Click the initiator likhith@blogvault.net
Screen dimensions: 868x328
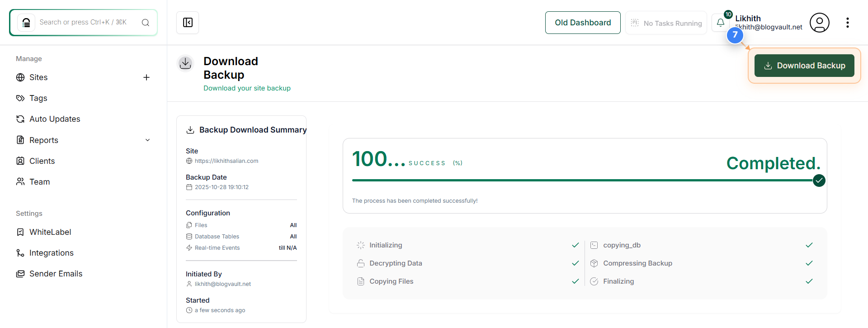223,284
